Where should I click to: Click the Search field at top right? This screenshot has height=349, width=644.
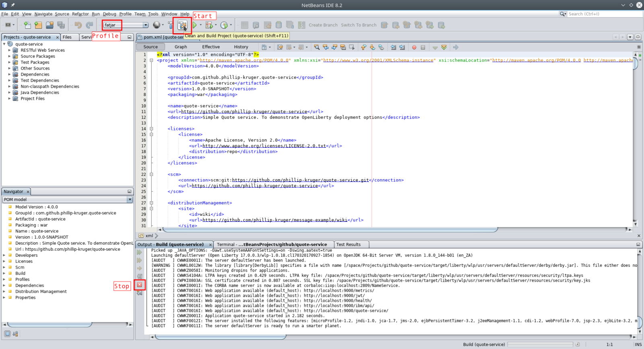coord(604,14)
